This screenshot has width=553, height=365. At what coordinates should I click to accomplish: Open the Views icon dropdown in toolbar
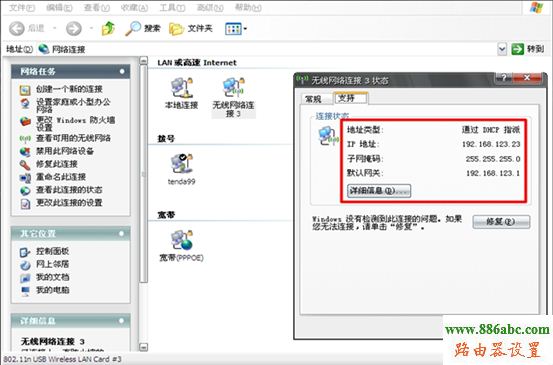pyautogui.click(x=236, y=29)
